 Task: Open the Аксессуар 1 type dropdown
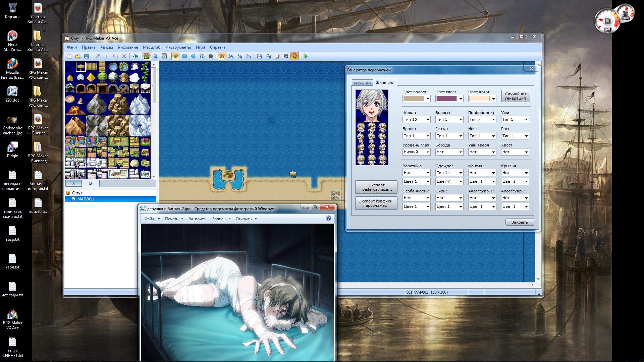coord(482,198)
